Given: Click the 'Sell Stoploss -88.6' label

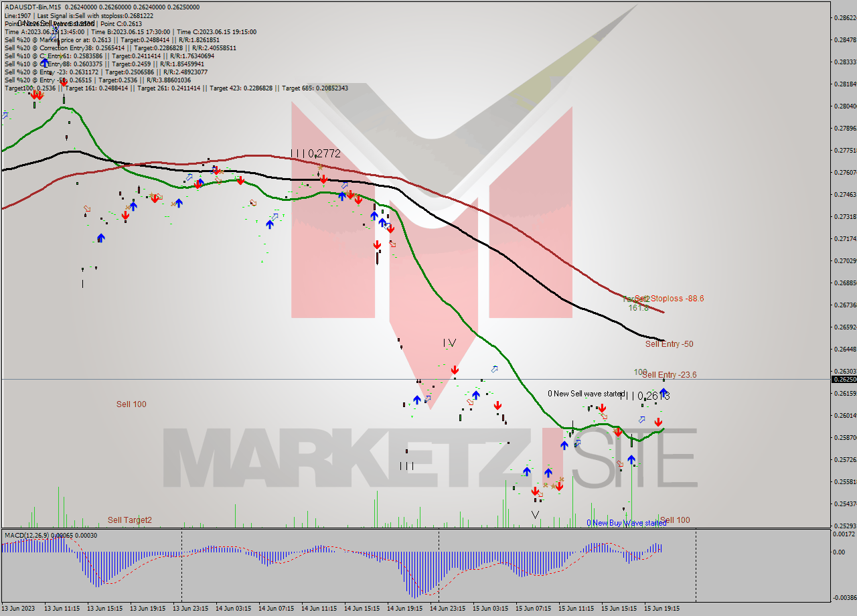Looking at the screenshot, I should click(x=669, y=299).
